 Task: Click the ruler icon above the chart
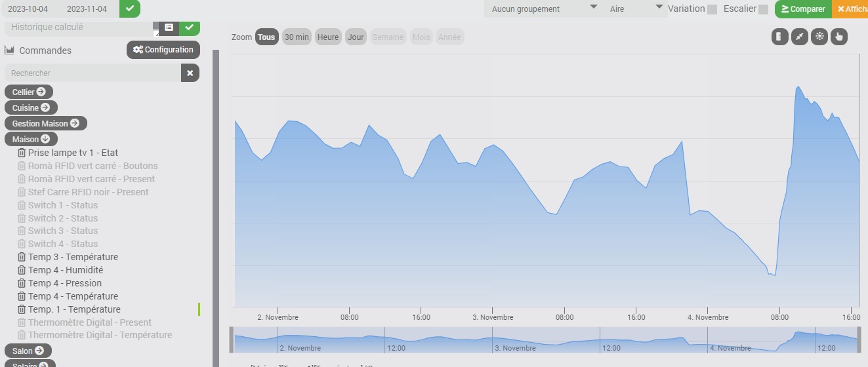point(779,37)
